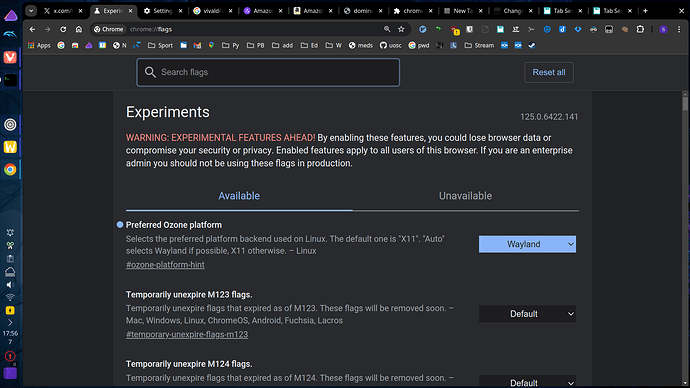Viewport: 690px width, 388px height.
Task: Follow the #ozone-platform-hint link
Action: point(165,265)
